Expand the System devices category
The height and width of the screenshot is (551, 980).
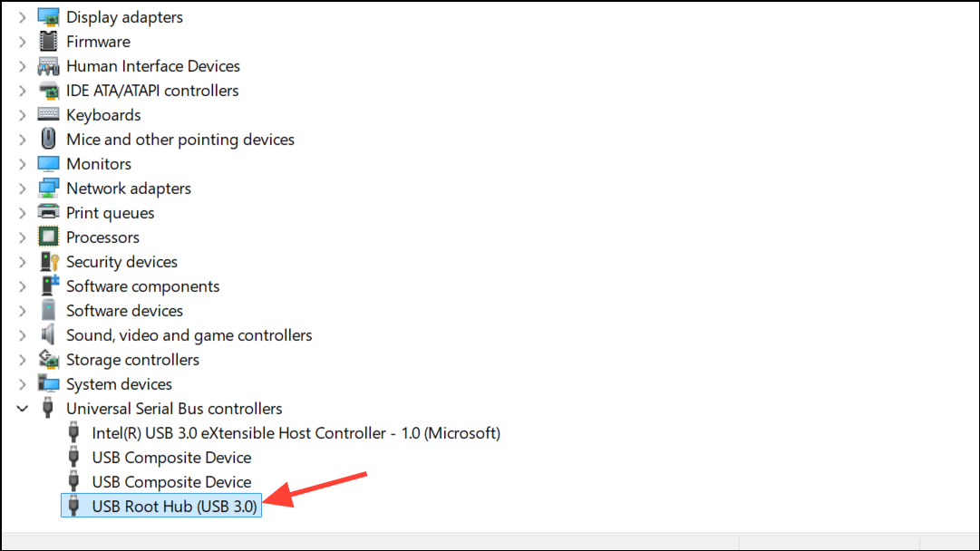23,384
